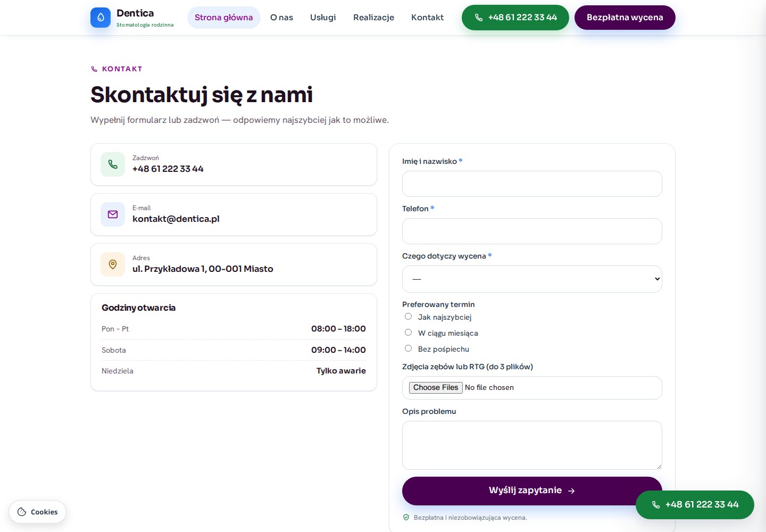Open the 'Czego dotyczy wycena' dropdown
The image size is (766, 532).
tap(532, 279)
